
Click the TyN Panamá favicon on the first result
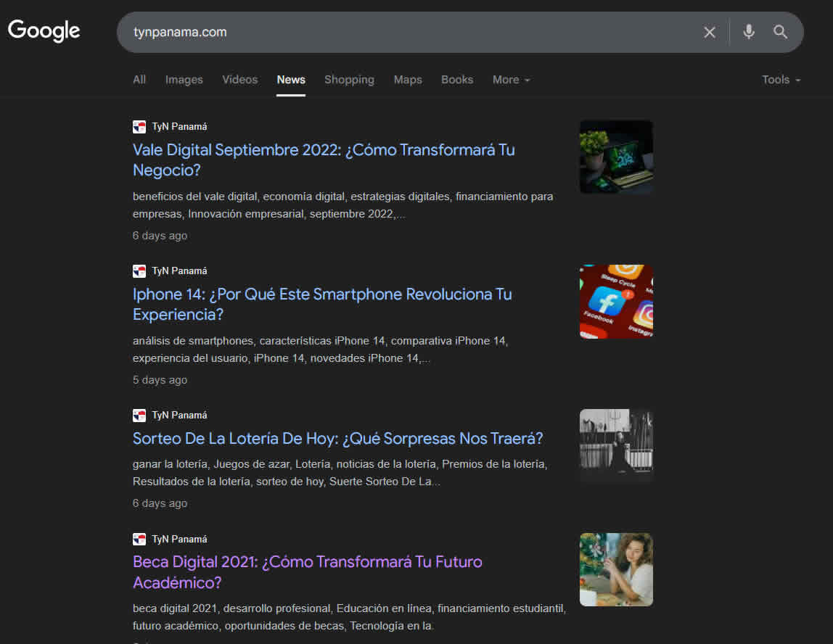point(139,126)
